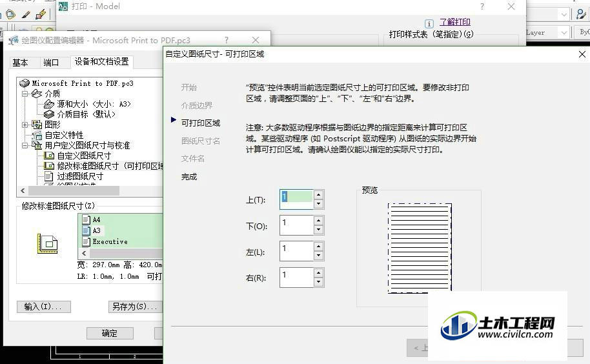
Task: Click the 上(T) margin input field
Action: (x=297, y=199)
